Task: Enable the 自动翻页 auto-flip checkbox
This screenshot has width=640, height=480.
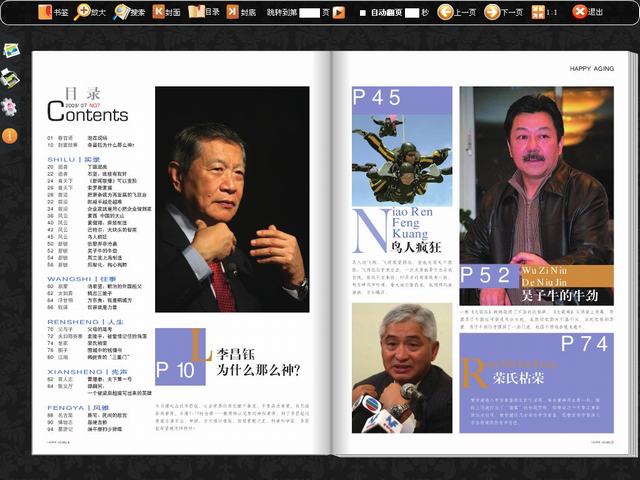Action: [362, 13]
